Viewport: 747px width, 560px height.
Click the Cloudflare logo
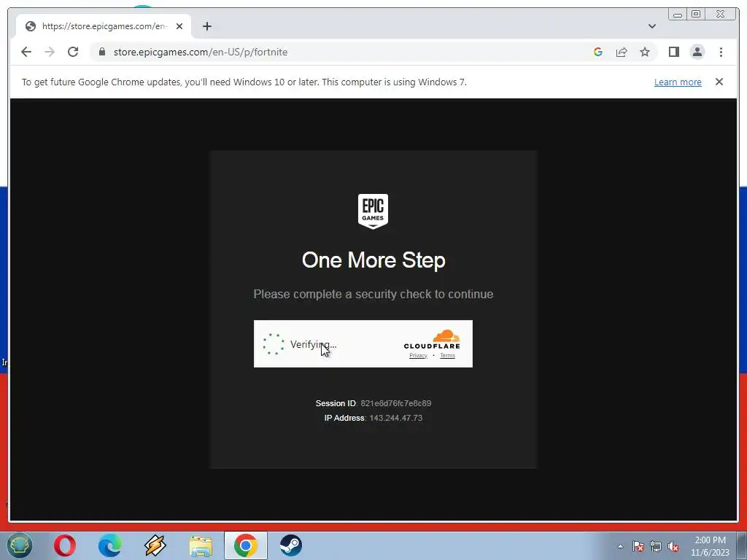pos(432,339)
